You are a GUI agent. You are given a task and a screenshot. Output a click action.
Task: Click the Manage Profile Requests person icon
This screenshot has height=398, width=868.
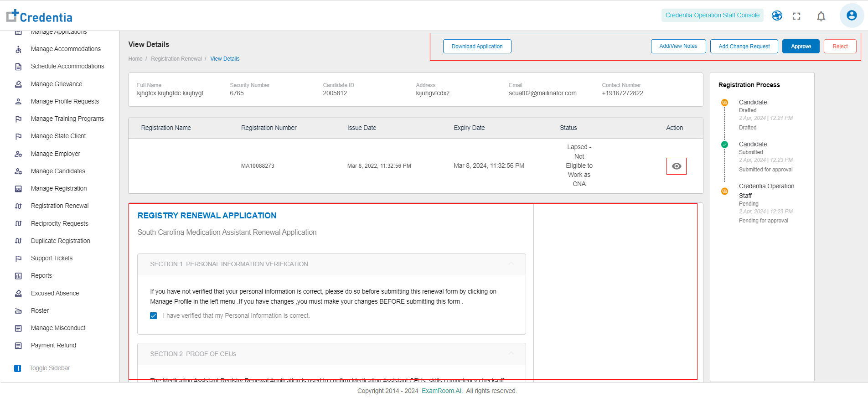click(x=18, y=102)
